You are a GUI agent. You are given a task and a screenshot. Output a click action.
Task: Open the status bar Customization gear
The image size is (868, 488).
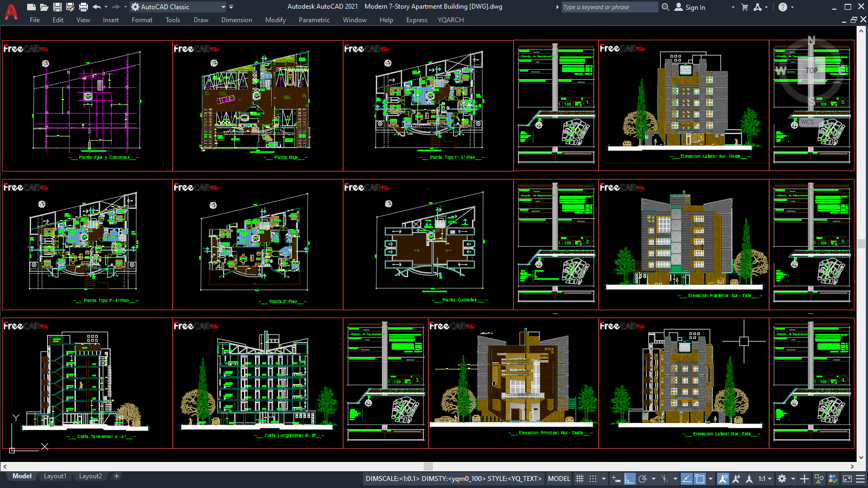[781, 479]
